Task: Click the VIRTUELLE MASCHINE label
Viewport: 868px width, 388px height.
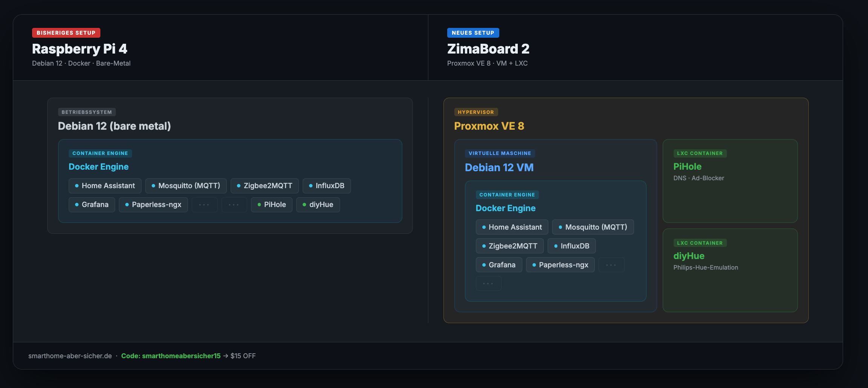Action: click(500, 153)
